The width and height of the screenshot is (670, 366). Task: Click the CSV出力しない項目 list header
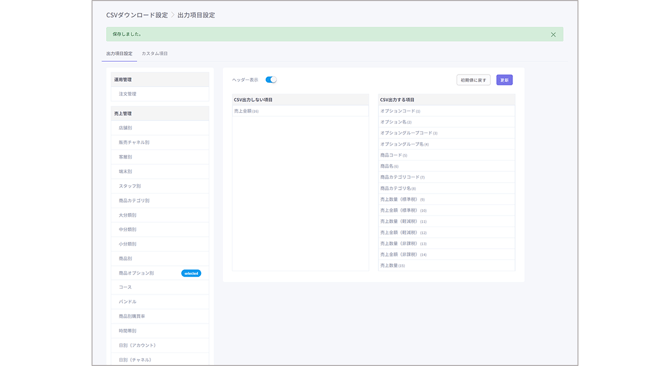300,100
